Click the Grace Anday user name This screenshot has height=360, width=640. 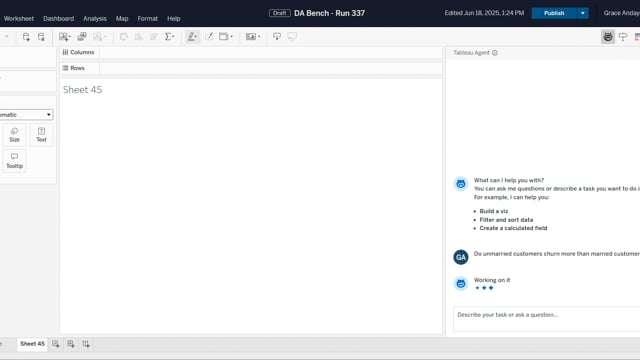tap(622, 13)
